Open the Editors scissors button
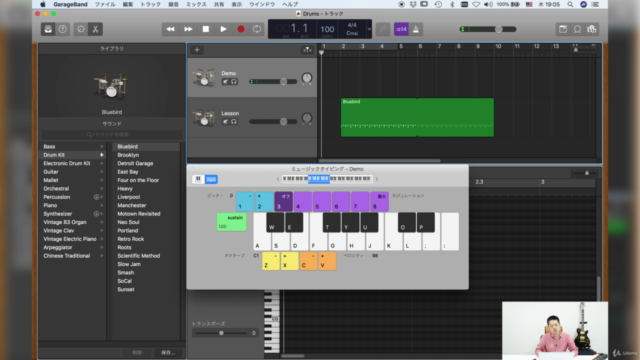640x360 pixels. pyautogui.click(x=95, y=29)
